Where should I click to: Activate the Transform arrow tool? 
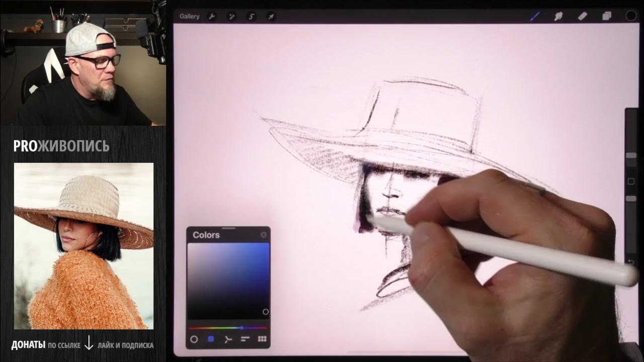(271, 17)
